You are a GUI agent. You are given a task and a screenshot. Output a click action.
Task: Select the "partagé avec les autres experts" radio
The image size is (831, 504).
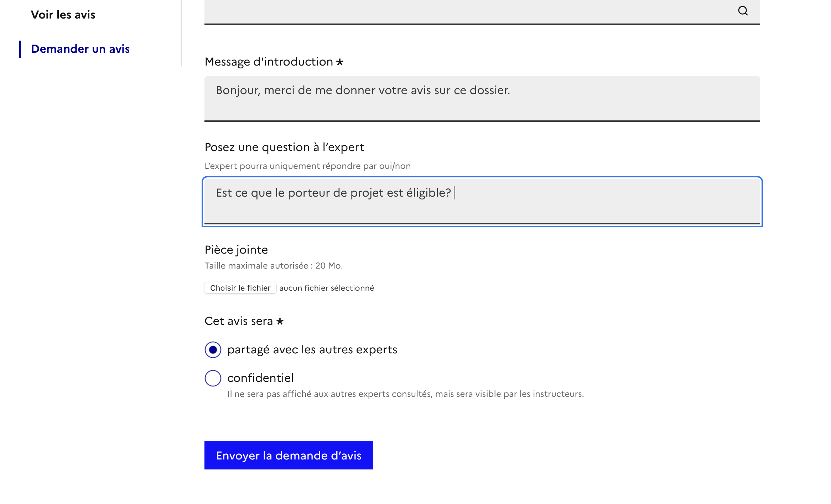coord(213,350)
